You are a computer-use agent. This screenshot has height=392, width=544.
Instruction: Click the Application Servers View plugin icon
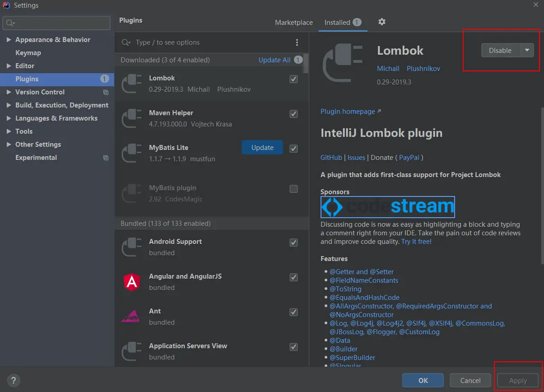132,351
